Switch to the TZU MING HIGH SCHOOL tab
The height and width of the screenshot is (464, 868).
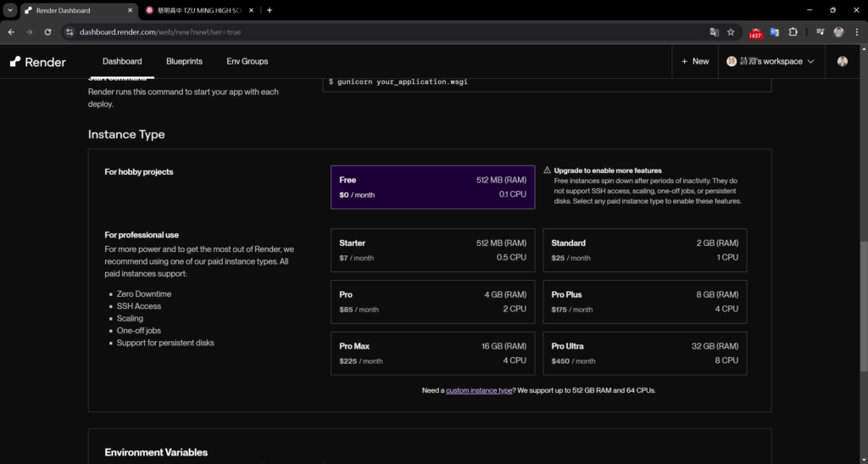point(200,10)
